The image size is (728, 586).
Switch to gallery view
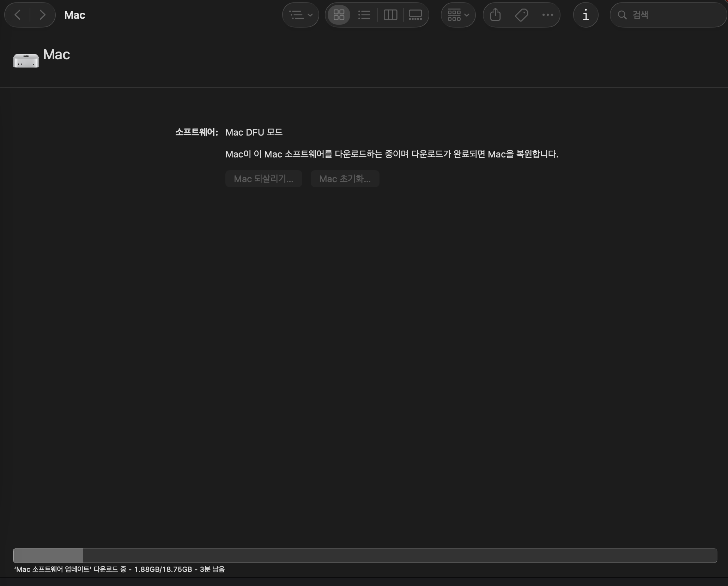tap(415, 15)
